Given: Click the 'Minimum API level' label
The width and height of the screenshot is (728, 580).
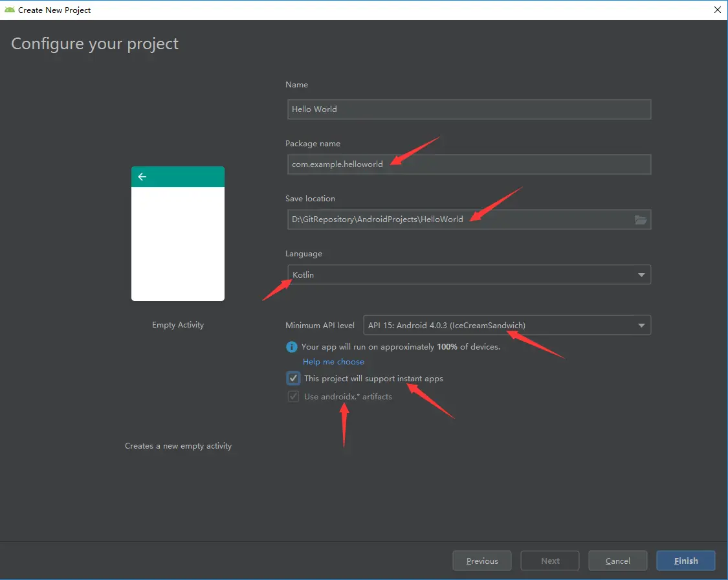Looking at the screenshot, I should 320,326.
